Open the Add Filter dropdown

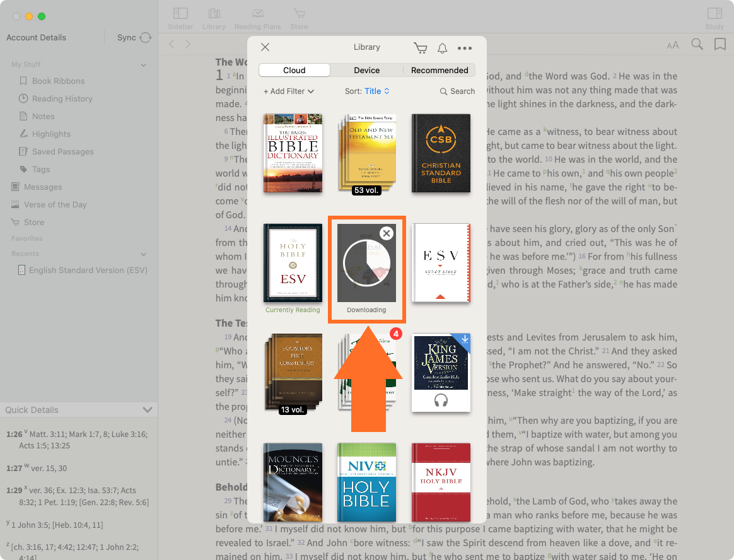[288, 91]
